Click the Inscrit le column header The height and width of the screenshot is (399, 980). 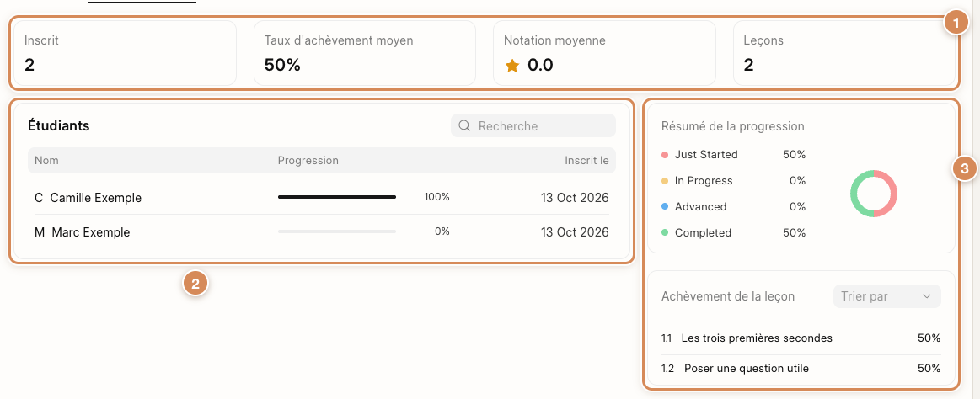(586, 161)
